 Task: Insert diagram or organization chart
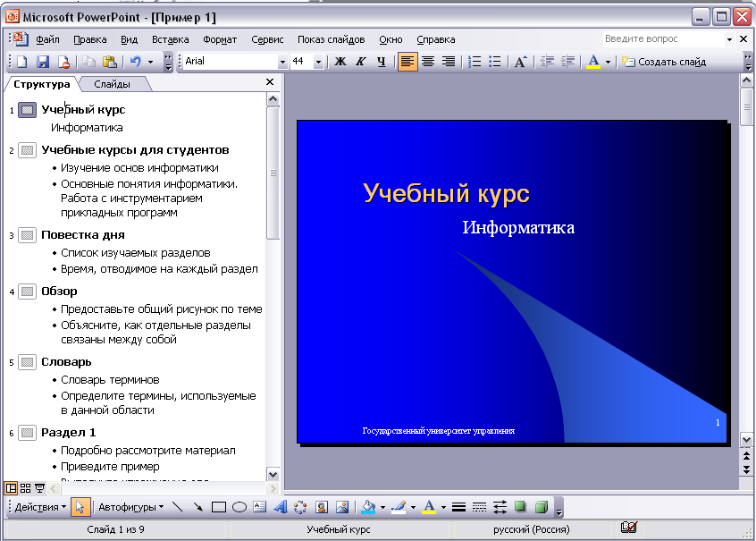tap(301, 507)
